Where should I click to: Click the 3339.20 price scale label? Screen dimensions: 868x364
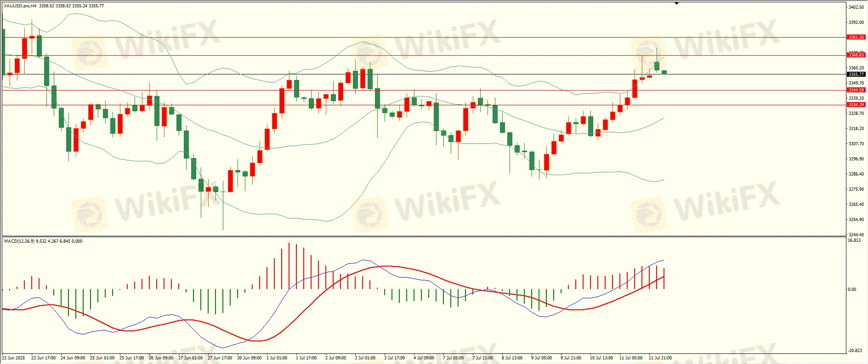point(856,98)
